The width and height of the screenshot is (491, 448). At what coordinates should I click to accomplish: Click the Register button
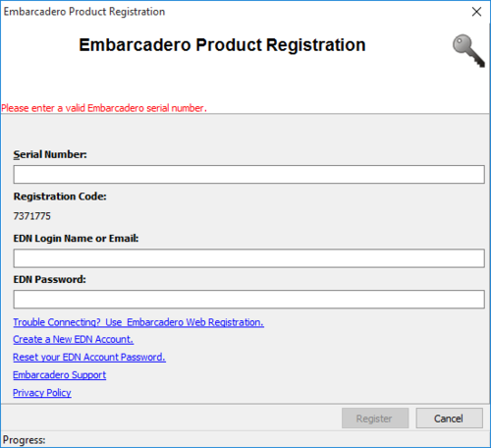coord(375,419)
